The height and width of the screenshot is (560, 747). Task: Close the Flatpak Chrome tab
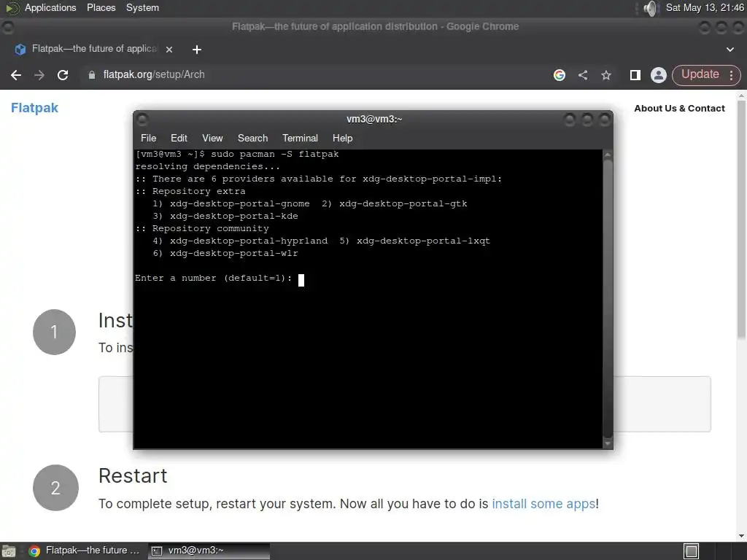tap(169, 49)
